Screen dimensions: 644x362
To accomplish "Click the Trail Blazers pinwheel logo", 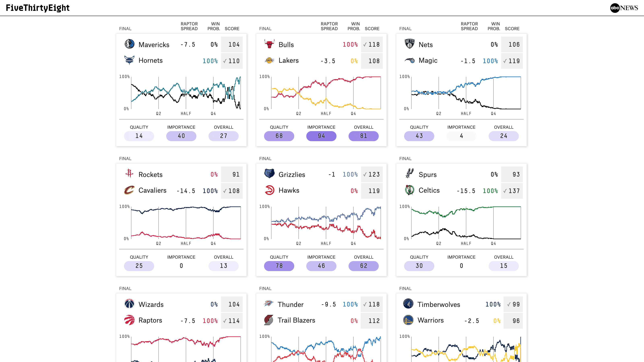I will point(268,320).
